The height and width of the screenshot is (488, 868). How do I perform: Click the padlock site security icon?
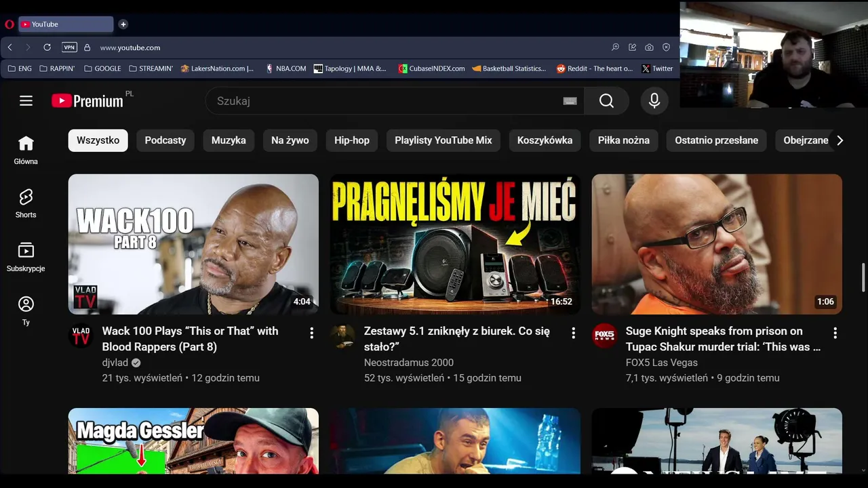pos(87,47)
